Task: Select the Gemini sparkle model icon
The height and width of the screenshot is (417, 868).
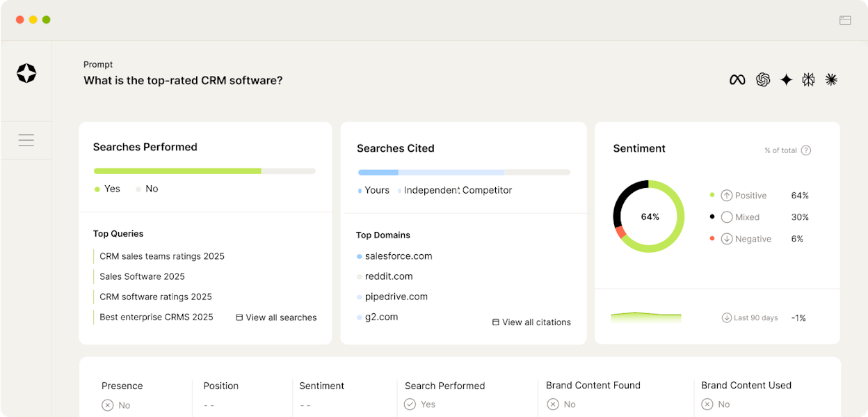Action: point(786,80)
